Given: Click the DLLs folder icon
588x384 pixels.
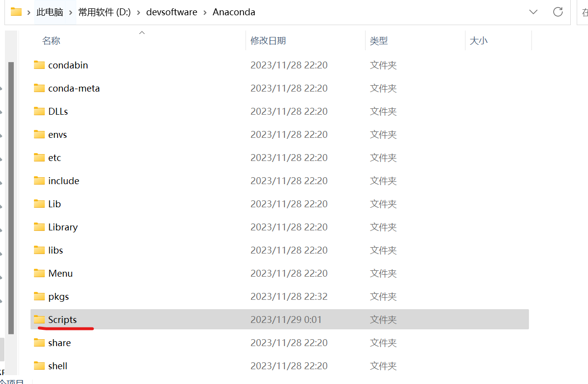Looking at the screenshot, I should pos(39,111).
